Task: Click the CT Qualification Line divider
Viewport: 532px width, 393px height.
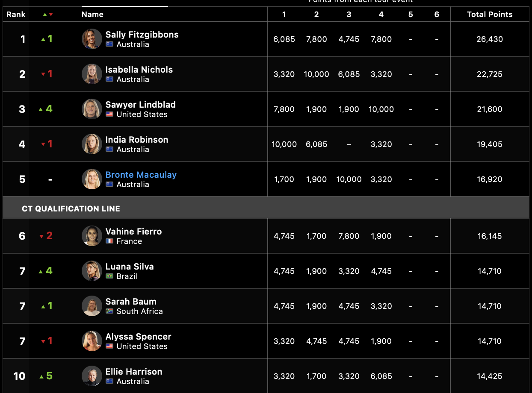Action: point(266,208)
